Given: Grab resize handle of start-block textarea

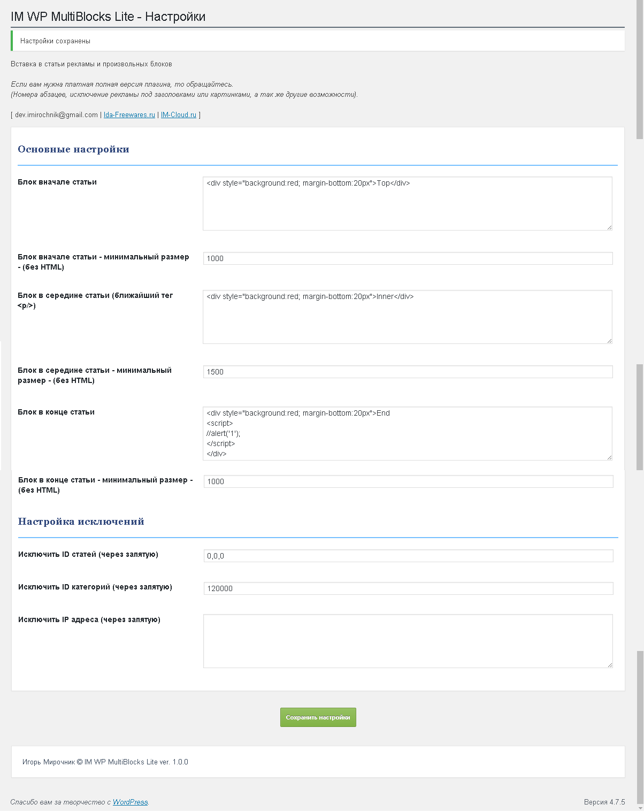Looking at the screenshot, I should tap(609, 227).
